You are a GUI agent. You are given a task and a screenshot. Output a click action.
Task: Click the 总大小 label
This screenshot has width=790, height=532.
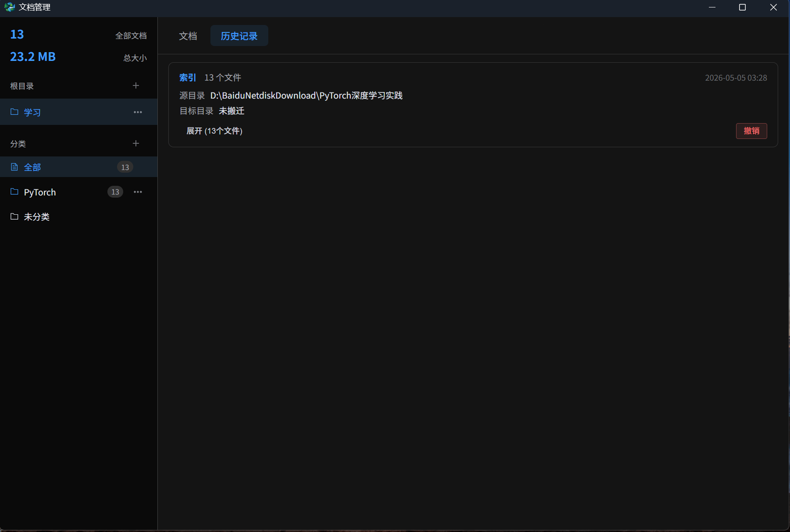(135, 58)
